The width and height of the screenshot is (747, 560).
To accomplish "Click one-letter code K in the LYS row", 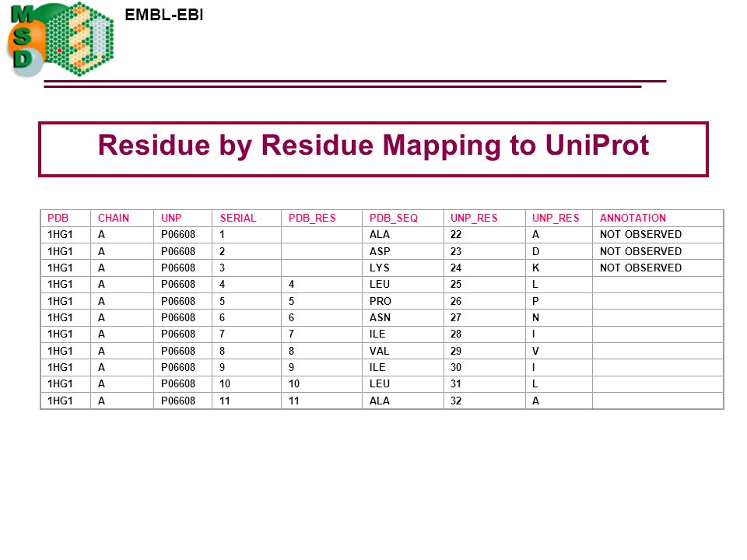I will (535, 268).
